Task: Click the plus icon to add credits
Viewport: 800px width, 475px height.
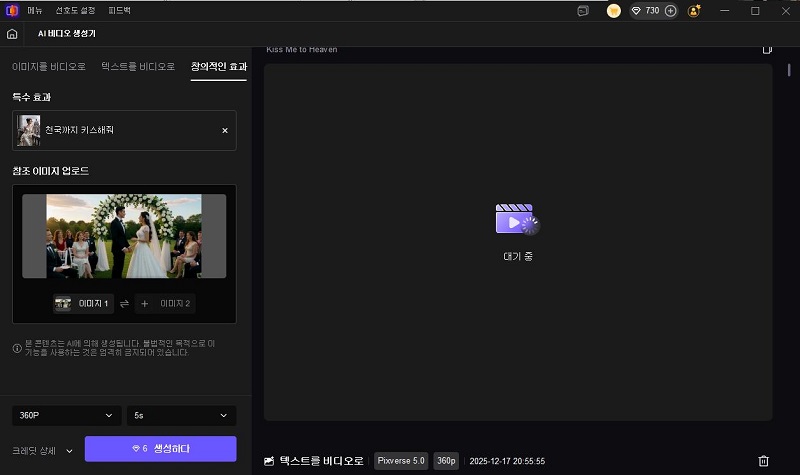Action: pyautogui.click(x=670, y=11)
